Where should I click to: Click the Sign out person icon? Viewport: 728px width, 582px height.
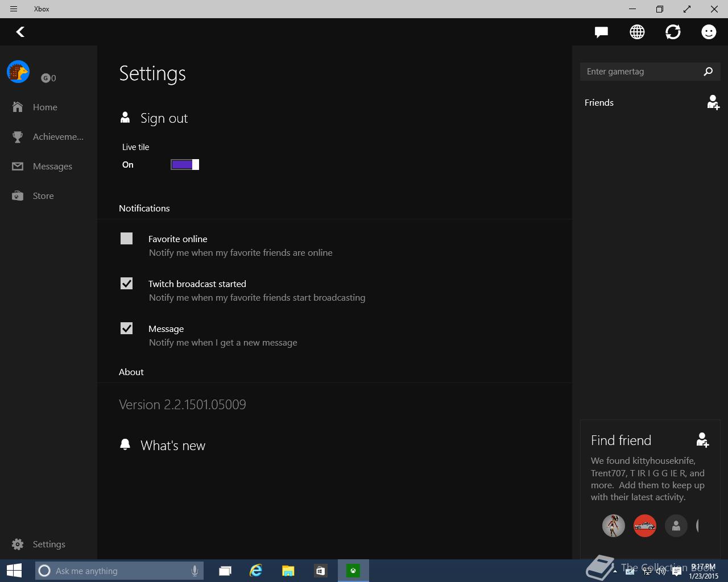(125, 117)
